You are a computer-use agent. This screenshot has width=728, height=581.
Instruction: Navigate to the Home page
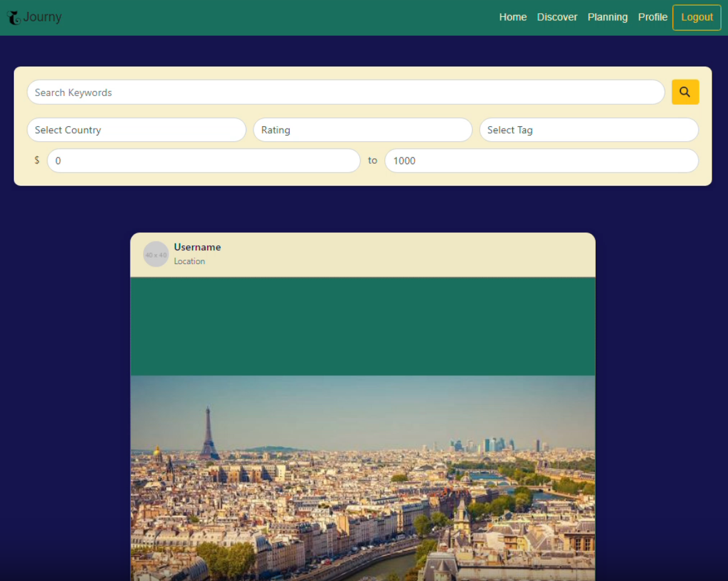click(x=513, y=17)
